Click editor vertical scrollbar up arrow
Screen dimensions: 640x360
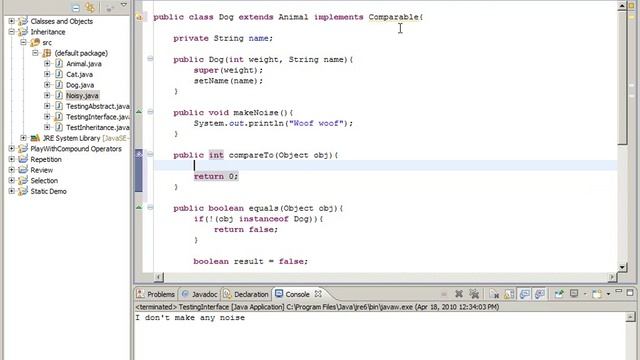622,6
